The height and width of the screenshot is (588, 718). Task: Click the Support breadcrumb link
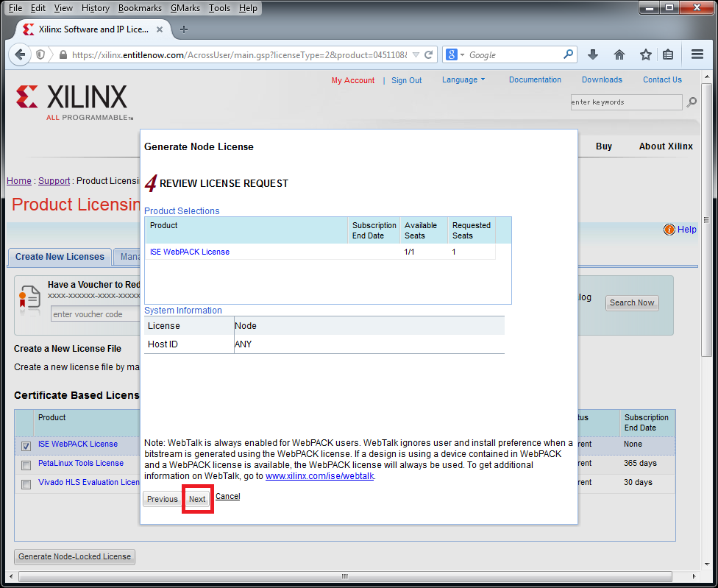click(54, 181)
